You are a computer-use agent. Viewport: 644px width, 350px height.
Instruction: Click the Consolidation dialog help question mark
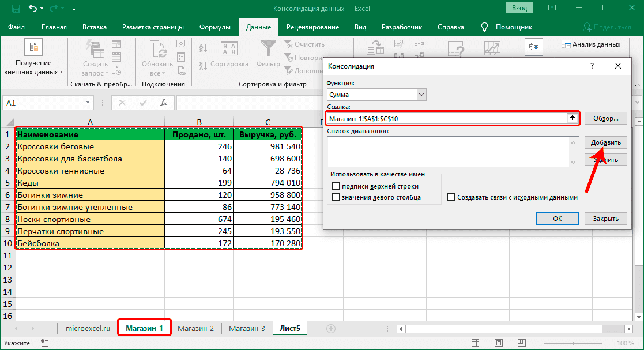pos(592,66)
